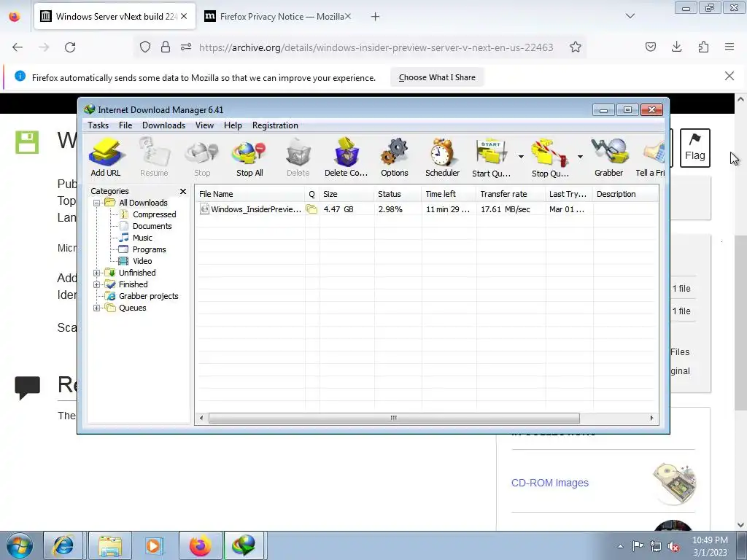Open the Tasks menu

(x=98, y=125)
